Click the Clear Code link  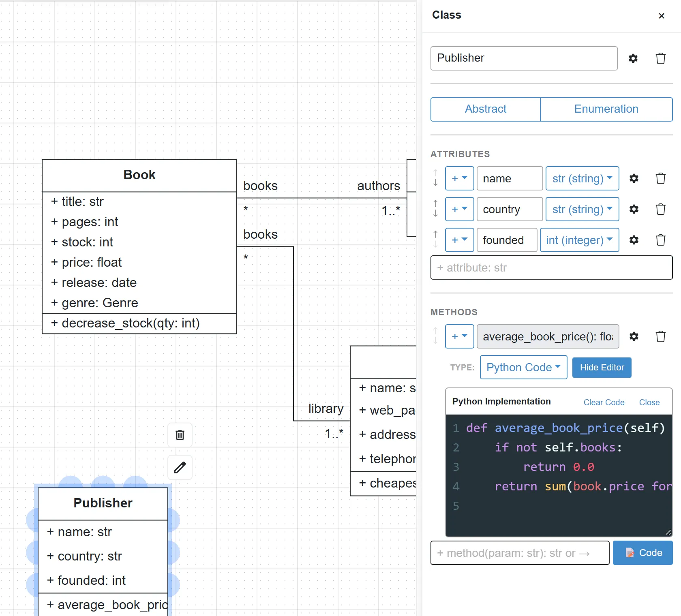604,402
